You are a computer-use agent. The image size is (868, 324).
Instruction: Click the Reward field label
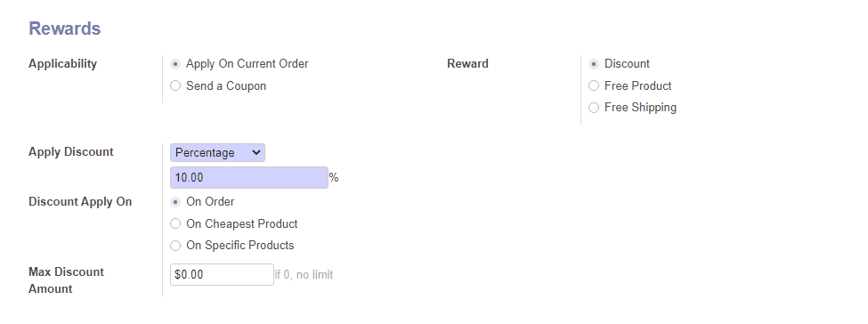467,64
